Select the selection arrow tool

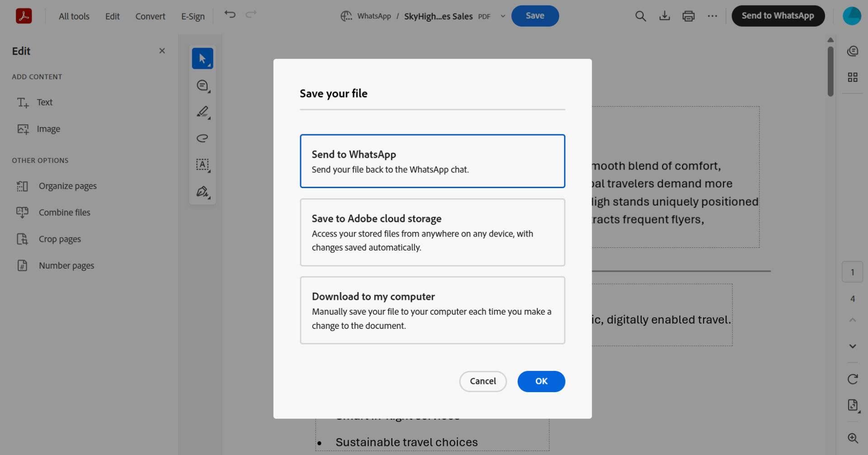[202, 58]
